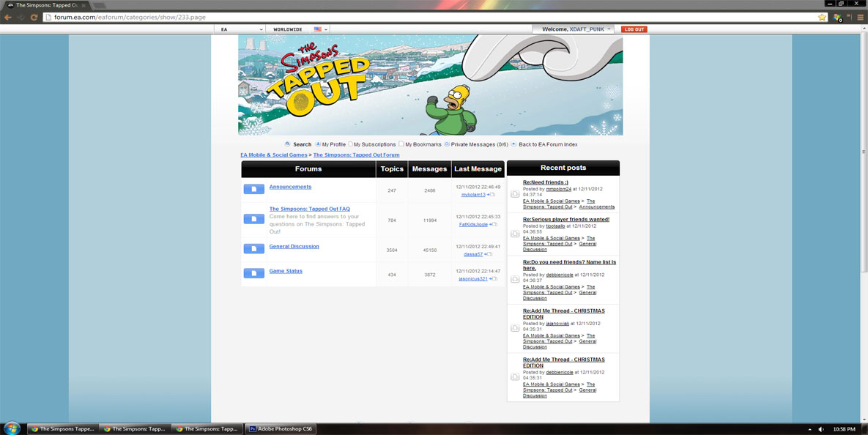View user mykolam13 profile link
This screenshot has width=868, height=435.
(473, 195)
